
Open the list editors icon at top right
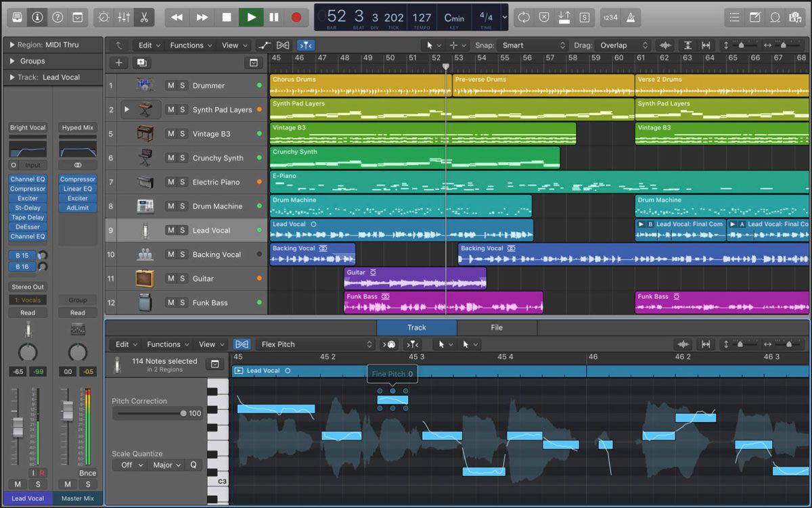click(x=734, y=18)
